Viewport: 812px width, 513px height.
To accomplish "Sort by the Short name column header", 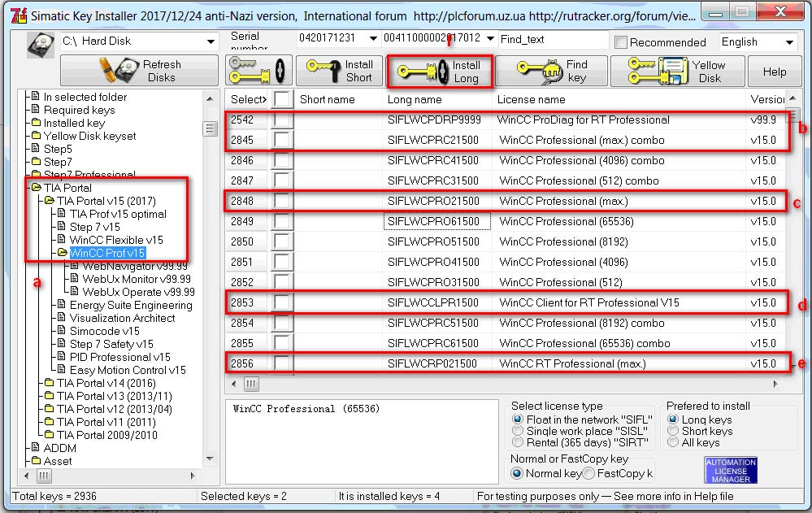I will [328, 99].
